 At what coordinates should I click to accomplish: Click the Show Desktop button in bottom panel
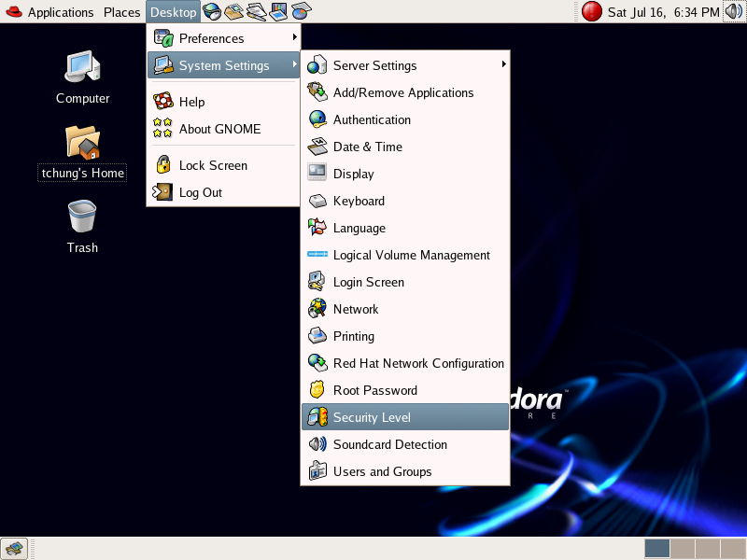coord(14,549)
